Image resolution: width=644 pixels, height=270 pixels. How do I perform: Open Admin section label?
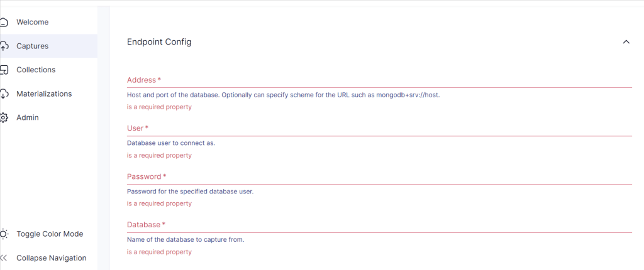pyautogui.click(x=28, y=117)
